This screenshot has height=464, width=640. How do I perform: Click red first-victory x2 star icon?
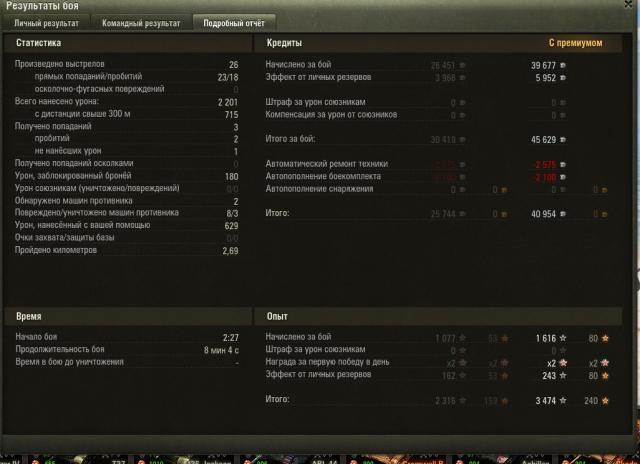[563, 363]
